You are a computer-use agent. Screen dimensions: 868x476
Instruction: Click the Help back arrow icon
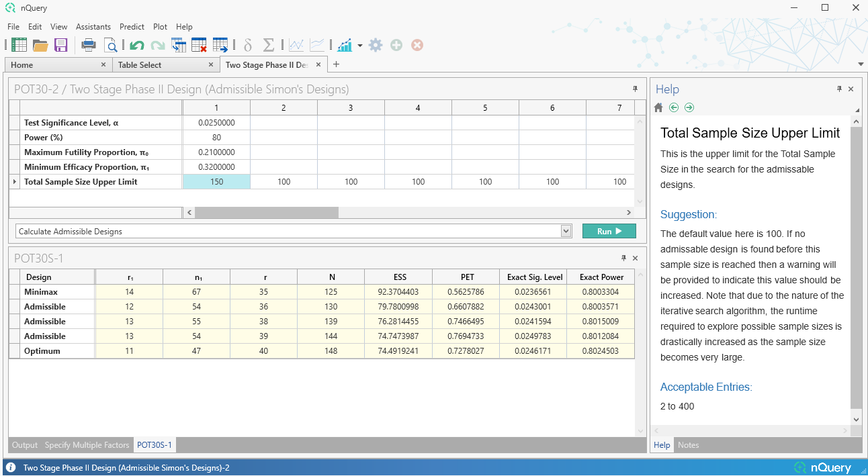click(x=674, y=107)
